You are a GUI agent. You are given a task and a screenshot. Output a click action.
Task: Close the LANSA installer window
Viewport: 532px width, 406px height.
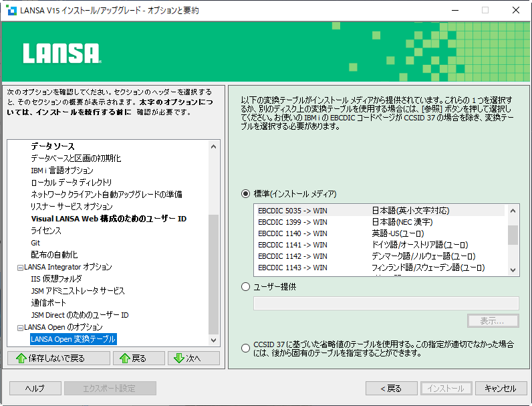tap(516, 10)
